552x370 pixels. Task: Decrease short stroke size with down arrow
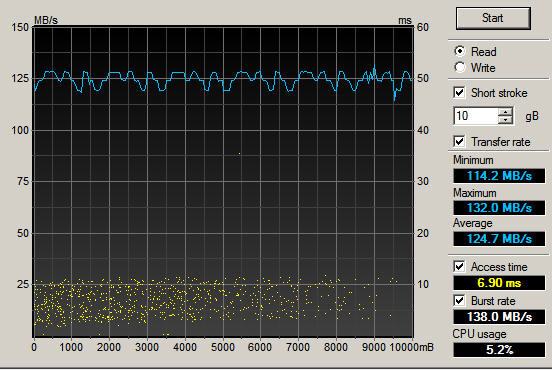click(506, 120)
